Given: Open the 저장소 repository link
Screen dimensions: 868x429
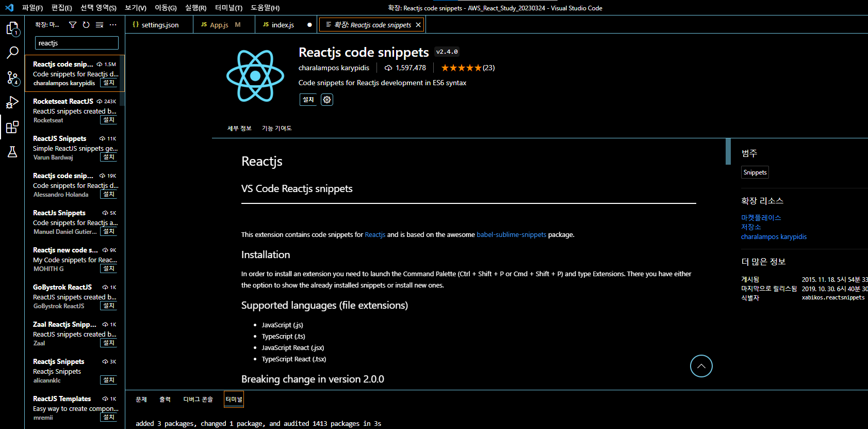Looking at the screenshot, I should 751,227.
